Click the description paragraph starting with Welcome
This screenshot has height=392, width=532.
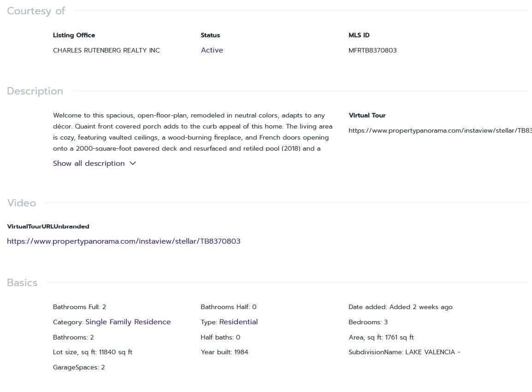[193, 132]
